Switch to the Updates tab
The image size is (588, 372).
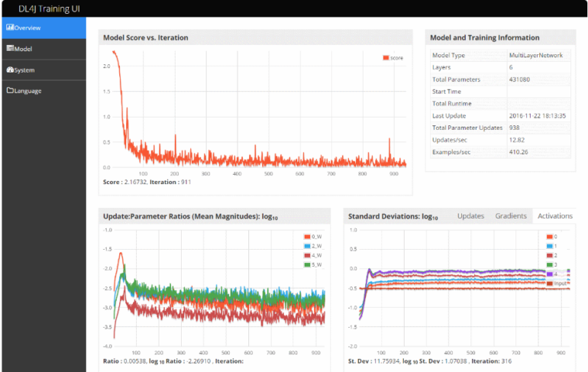[x=470, y=216]
